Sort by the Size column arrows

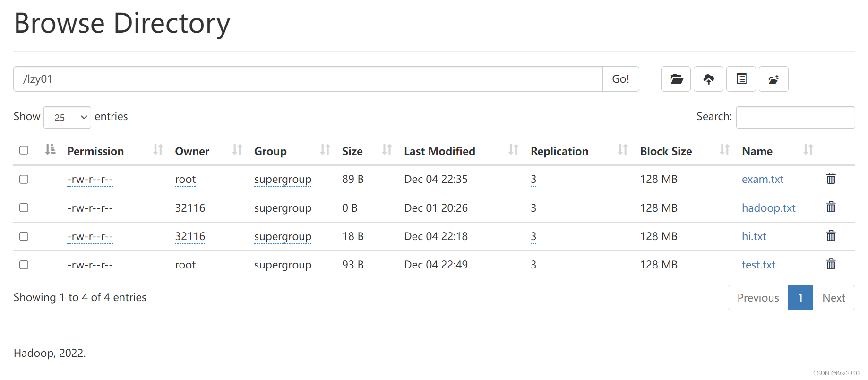coord(387,150)
